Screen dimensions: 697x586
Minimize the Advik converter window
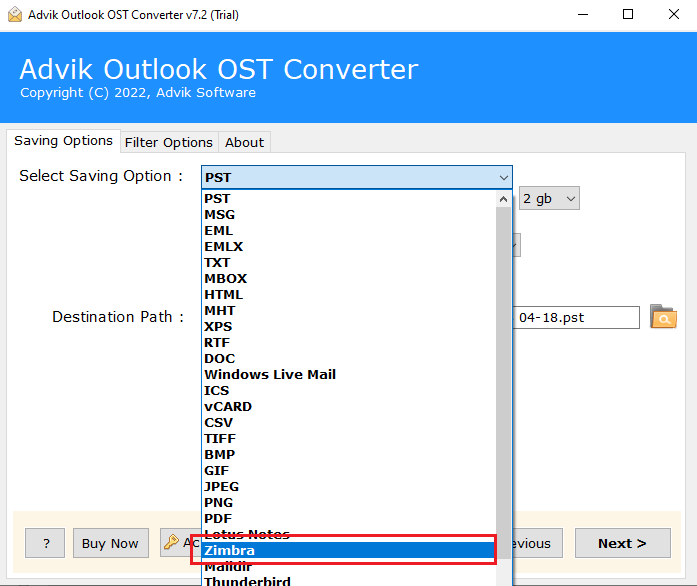pyautogui.click(x=583, y=15)
